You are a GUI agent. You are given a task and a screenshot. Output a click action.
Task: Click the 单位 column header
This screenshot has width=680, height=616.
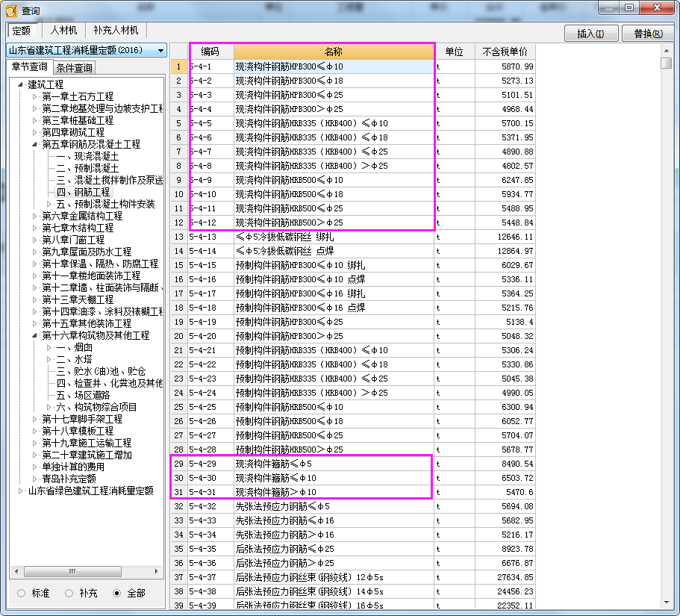tap(455, 52)
